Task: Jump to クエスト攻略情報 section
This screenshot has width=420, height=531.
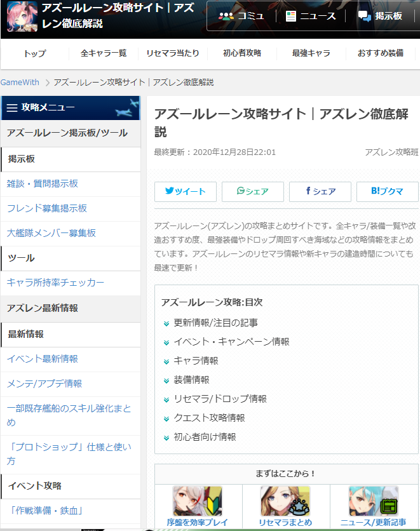Action: pyautogui.click(x=209, y=418)
